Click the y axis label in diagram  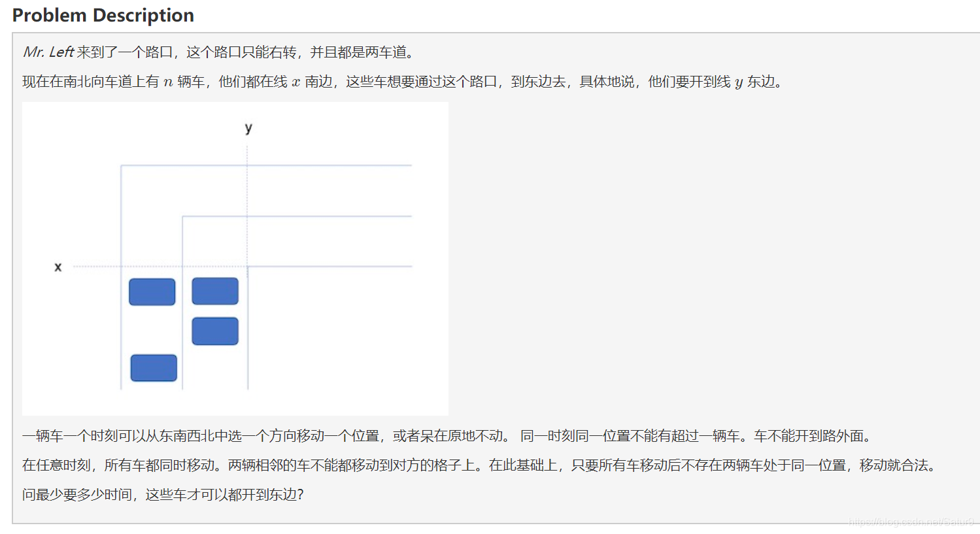pos(248,128)
